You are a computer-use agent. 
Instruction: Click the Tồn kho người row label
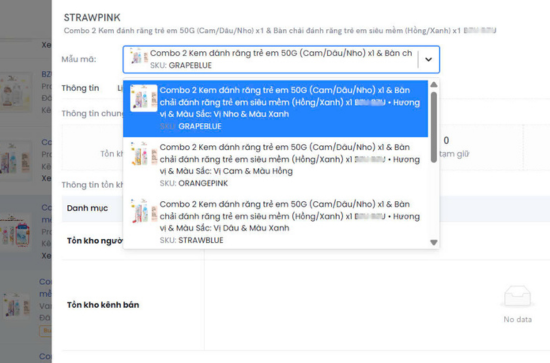click(95, 241)
